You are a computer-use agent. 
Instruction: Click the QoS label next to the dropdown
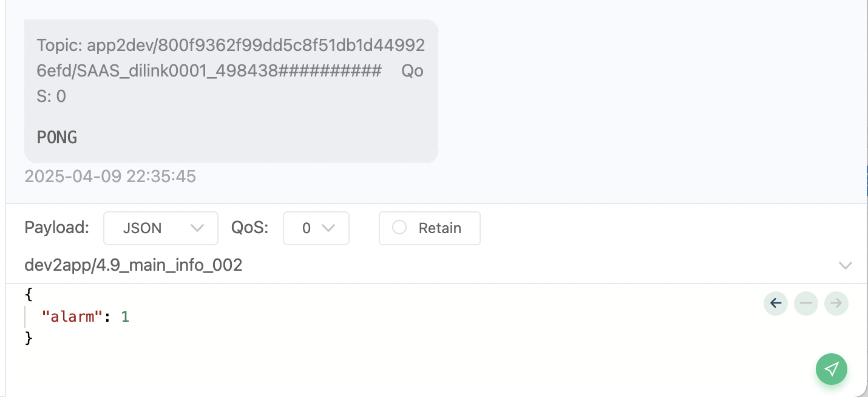click(x=249, y=228)
